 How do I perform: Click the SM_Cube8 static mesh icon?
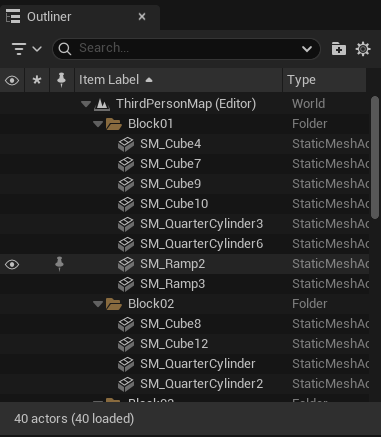[126, 324]
